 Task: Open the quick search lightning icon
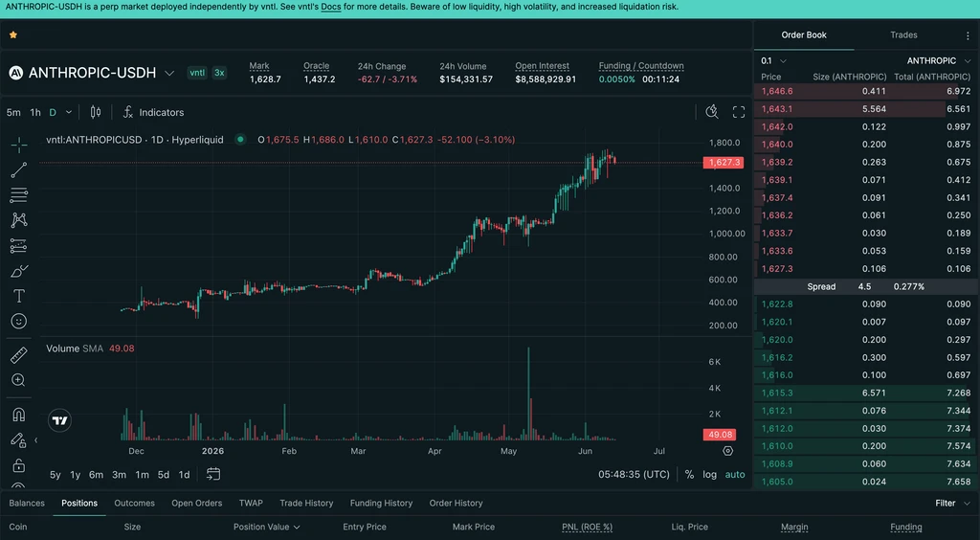point(712,112)
